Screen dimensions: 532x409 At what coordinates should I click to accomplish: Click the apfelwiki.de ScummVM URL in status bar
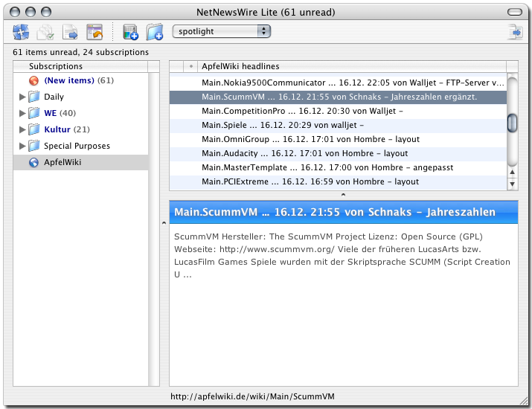pyautogui.click(x=252, y=396)
